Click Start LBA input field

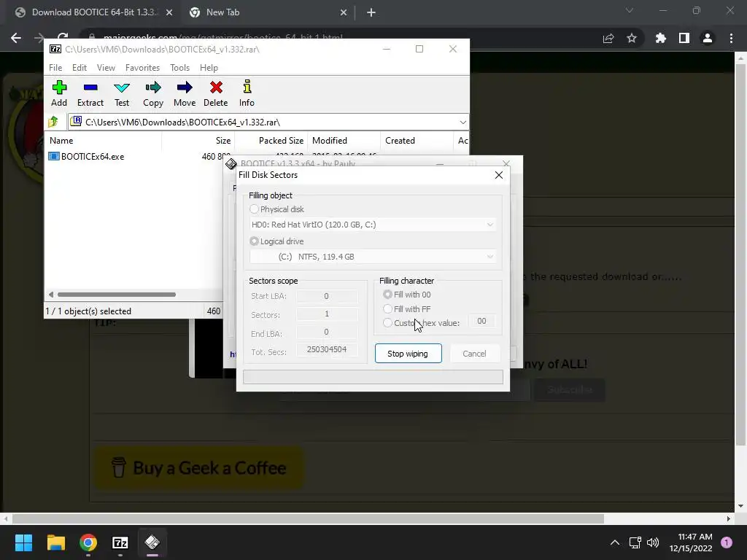327,296
